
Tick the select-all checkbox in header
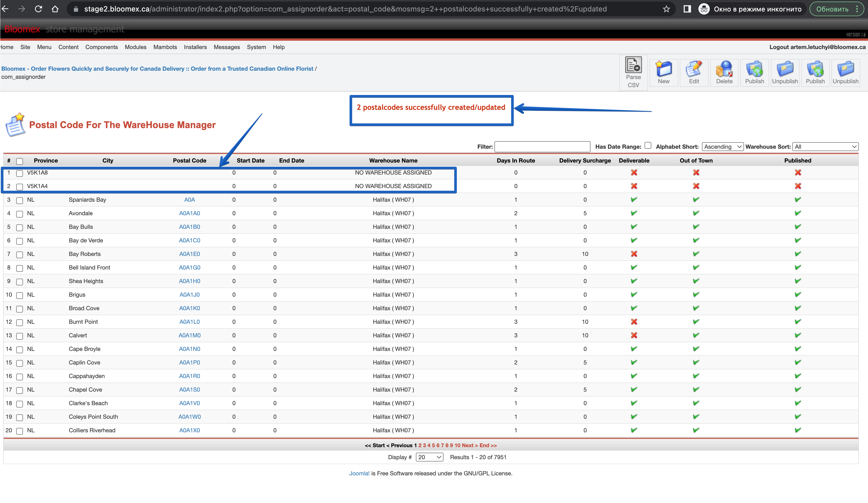20,161
